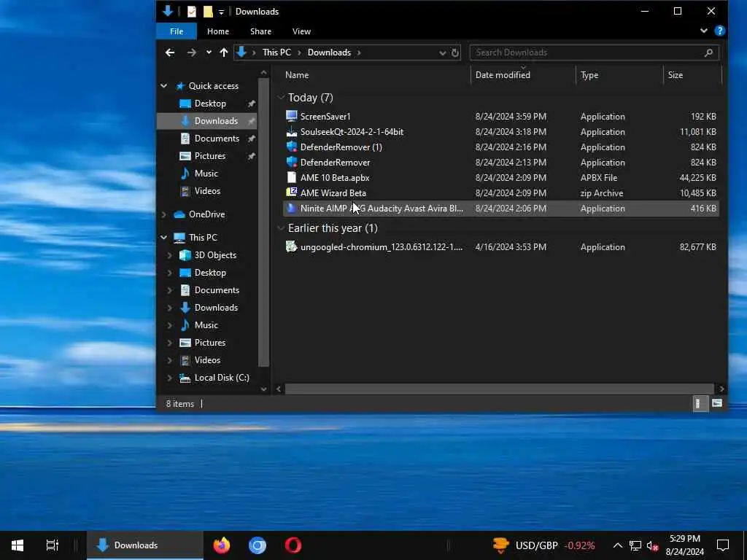Switch to Large icons view layout button
Image resolution: width=747 pixels, height=560 pixels.
[x=716, y=403]
